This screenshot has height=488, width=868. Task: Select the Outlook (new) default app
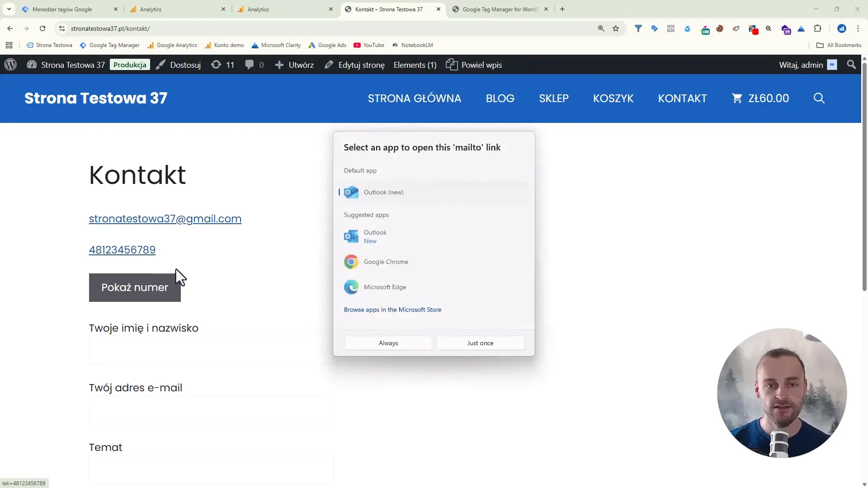point(434,192)
